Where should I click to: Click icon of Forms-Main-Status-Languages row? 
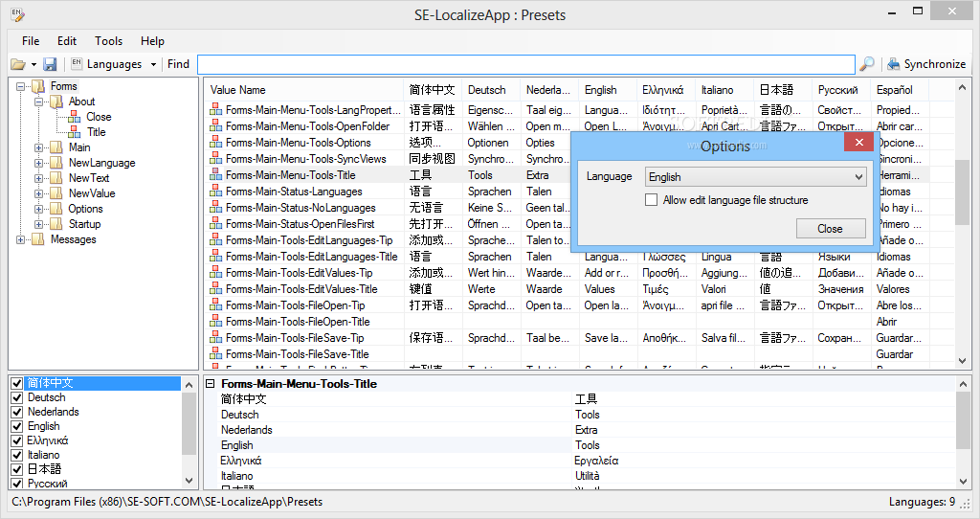point(215,192)
